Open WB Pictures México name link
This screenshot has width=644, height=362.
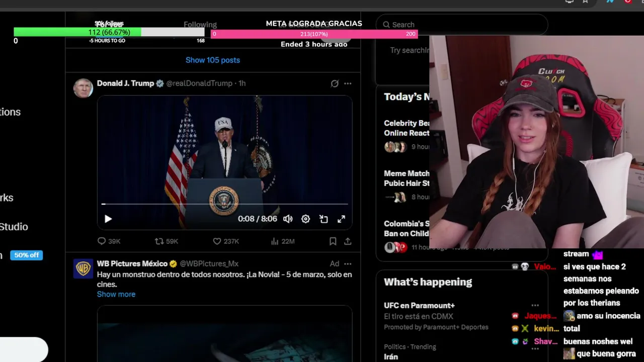(x=132, y=263)
